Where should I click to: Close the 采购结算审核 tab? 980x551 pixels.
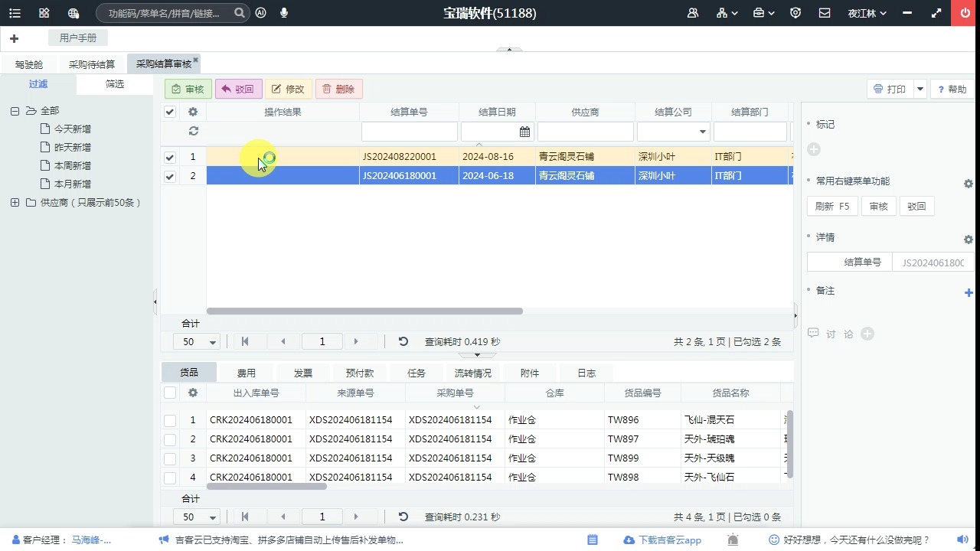pyautogui.click(x=195, y=60)
